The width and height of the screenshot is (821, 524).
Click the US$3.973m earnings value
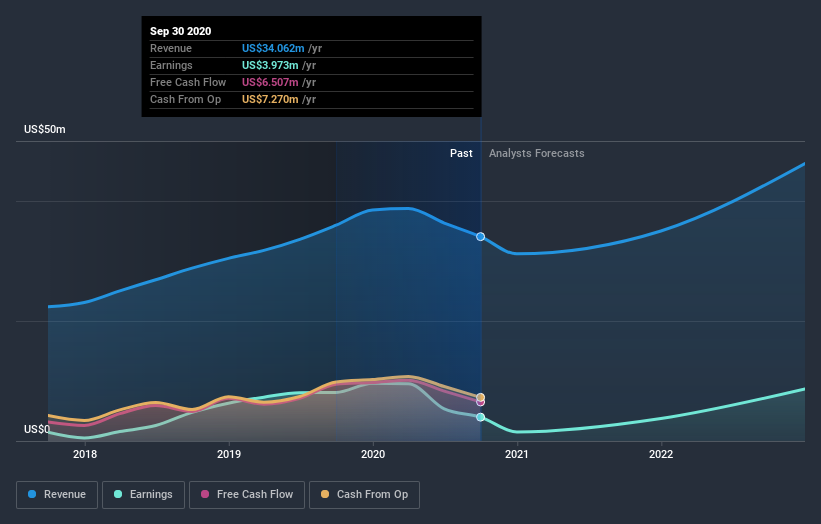point(270,65)
